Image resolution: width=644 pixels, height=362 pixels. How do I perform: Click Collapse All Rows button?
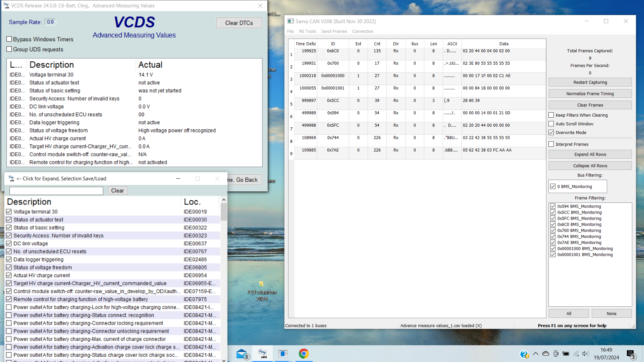pos(590,166)
